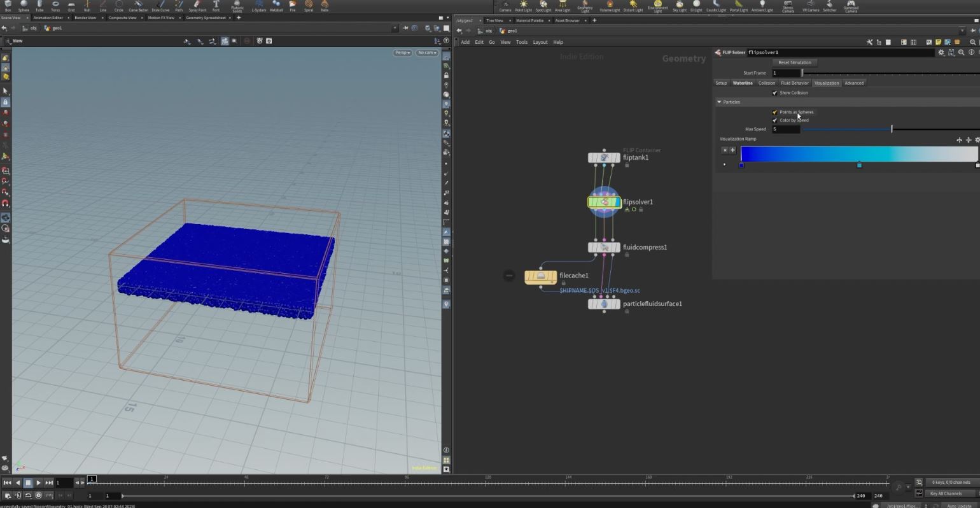
Task: Click the Max Speed slider
Action: [891, 129]
